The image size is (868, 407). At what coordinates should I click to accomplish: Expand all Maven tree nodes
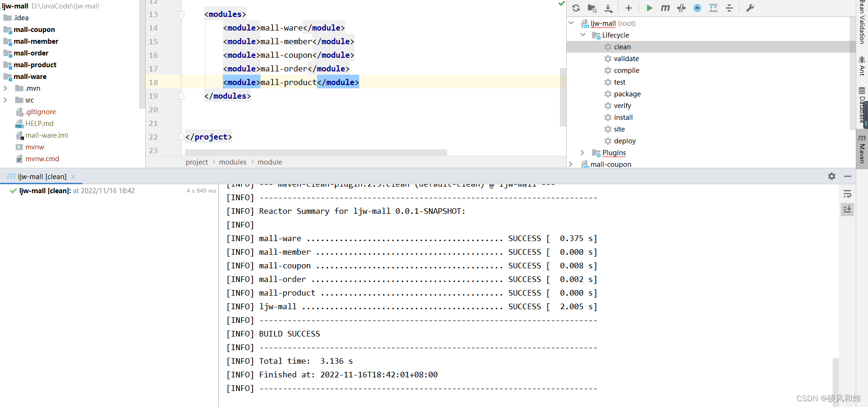713,8
